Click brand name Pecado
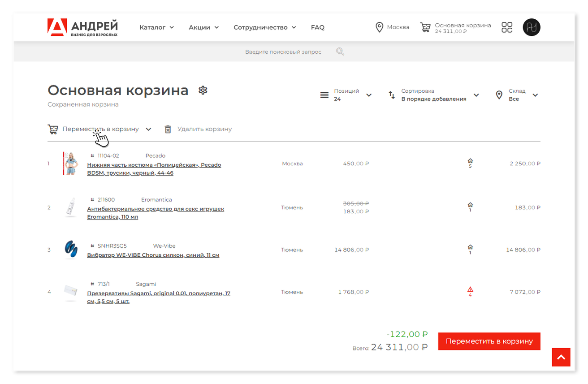This screenshot has width=588, height=384. coord(156,156)
